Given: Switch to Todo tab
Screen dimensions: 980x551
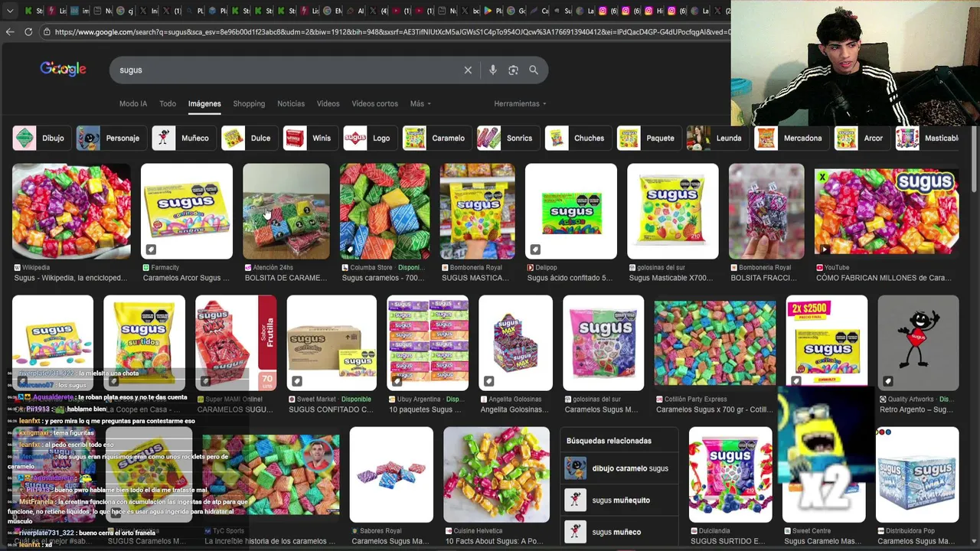Looking at the screenshot, I should (x=168, y=103).
